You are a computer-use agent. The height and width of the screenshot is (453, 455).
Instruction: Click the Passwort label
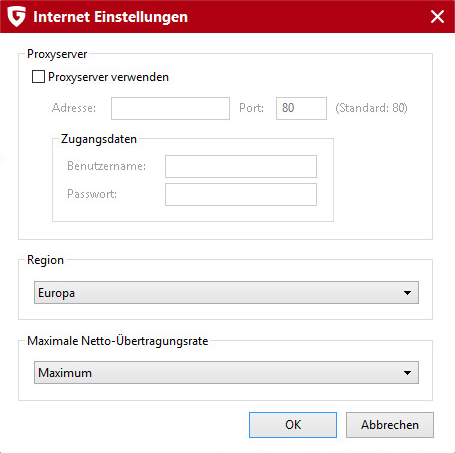[92, 194]
